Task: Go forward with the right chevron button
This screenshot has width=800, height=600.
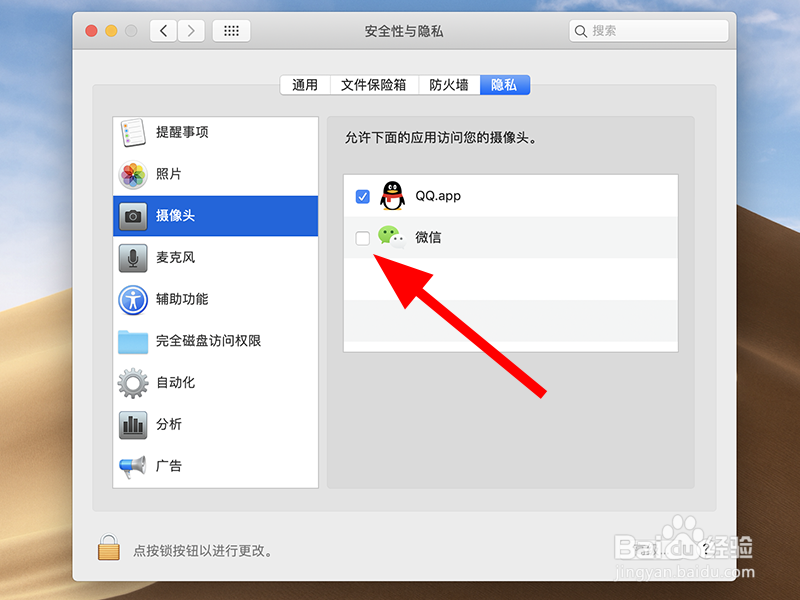Action: (x=191, y=31)
